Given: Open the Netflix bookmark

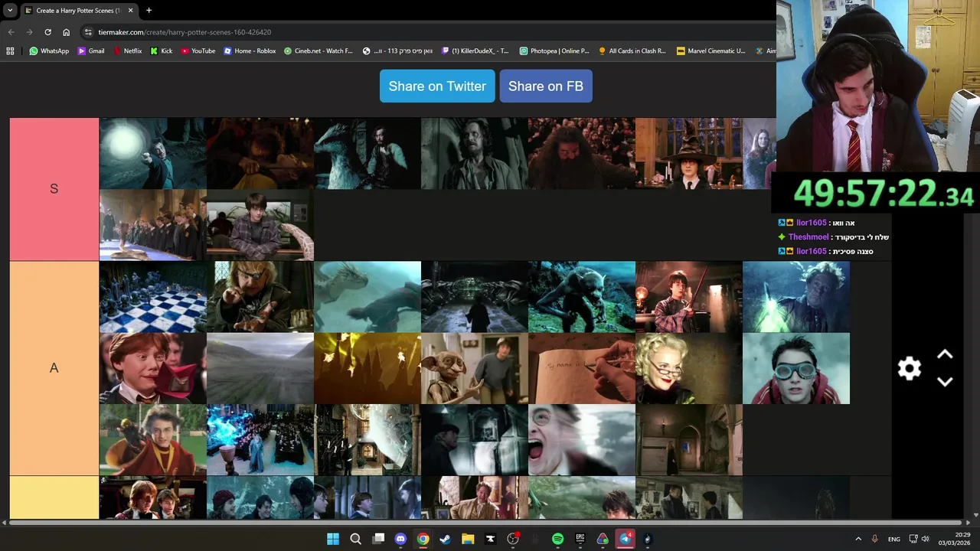Looking at the screenshot, I should [127, 51].
